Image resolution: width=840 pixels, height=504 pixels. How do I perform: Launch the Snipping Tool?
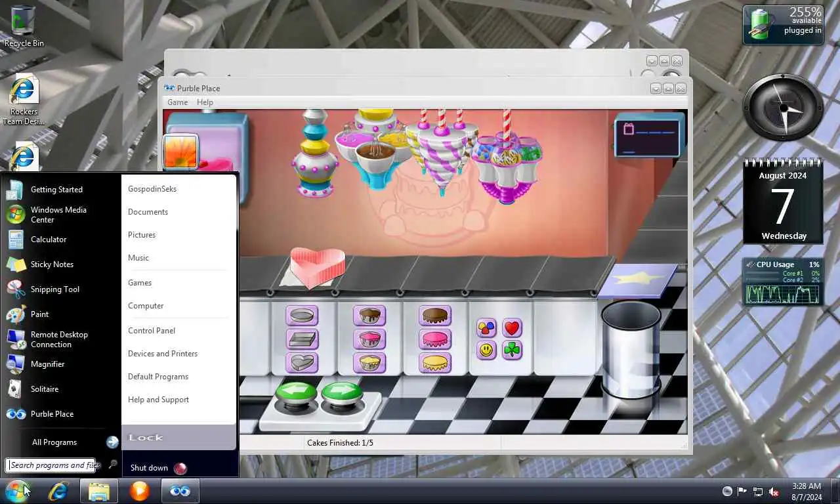[61, 289]
